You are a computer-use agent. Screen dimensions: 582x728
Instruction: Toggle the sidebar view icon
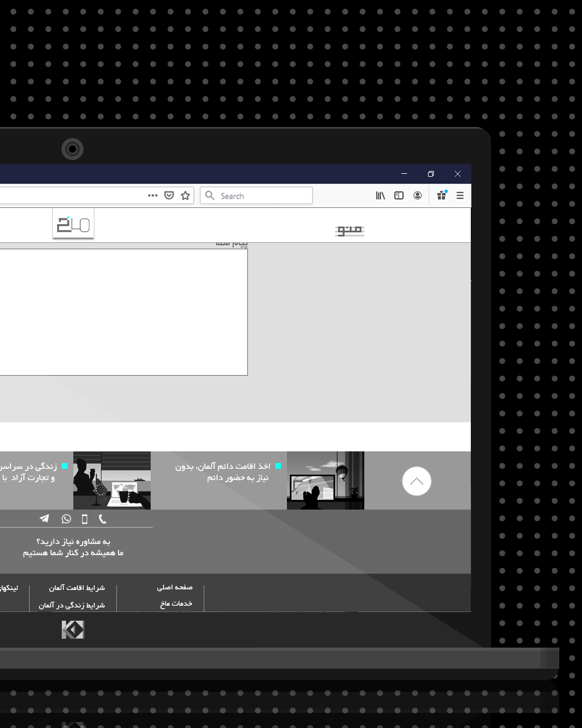[x=399, y=196]
